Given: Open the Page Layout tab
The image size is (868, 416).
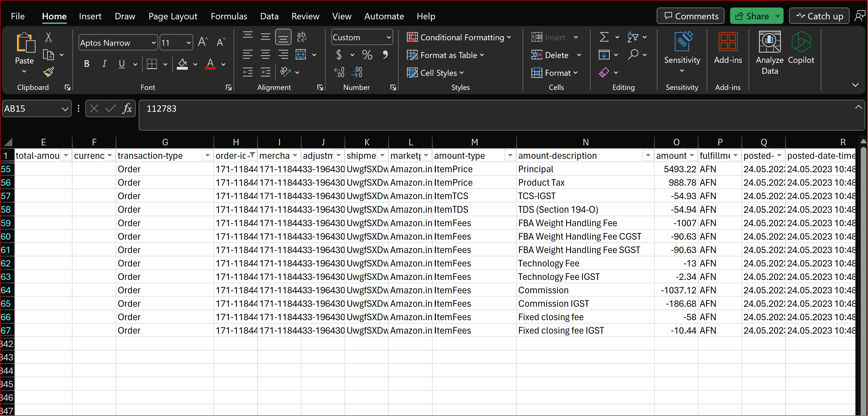Looking at the screenshot, I should click(x=173, y=16).
